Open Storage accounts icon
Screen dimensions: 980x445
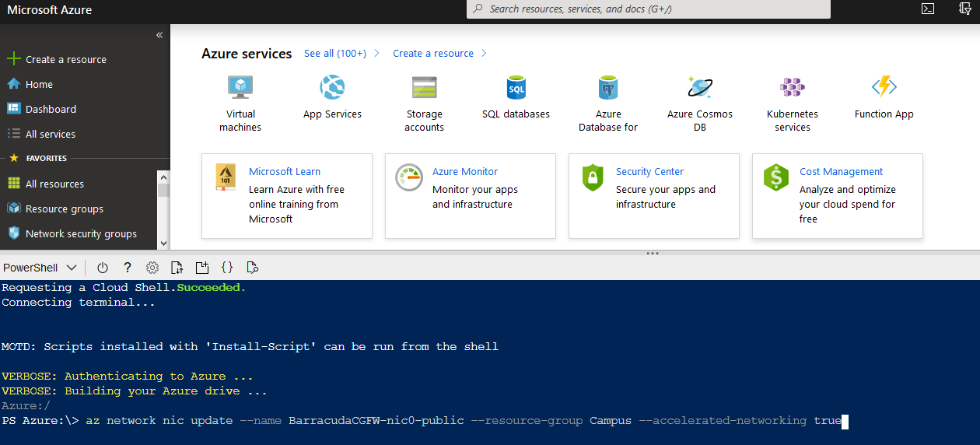(x=424, y=86)
